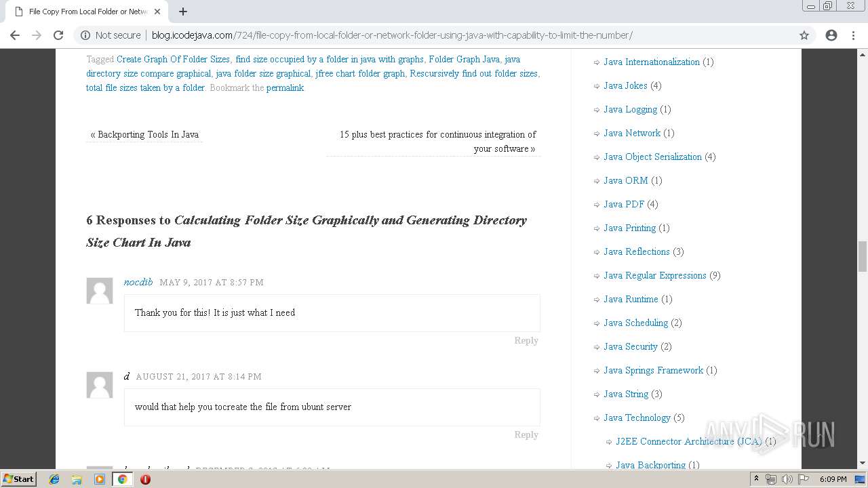The height and width of the screenshot is (488, 868).
Task: Bookmark this page with the star icon
Action: point(804,35)
